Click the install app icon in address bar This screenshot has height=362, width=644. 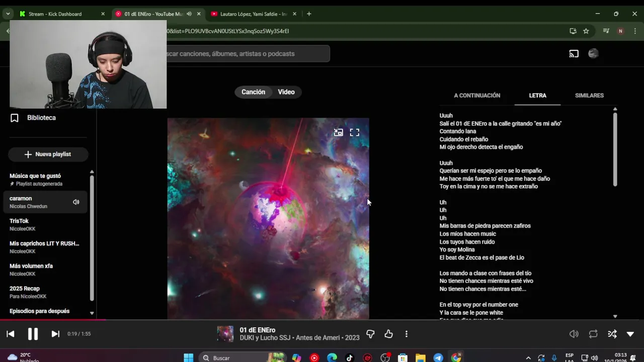coord(573,31)
